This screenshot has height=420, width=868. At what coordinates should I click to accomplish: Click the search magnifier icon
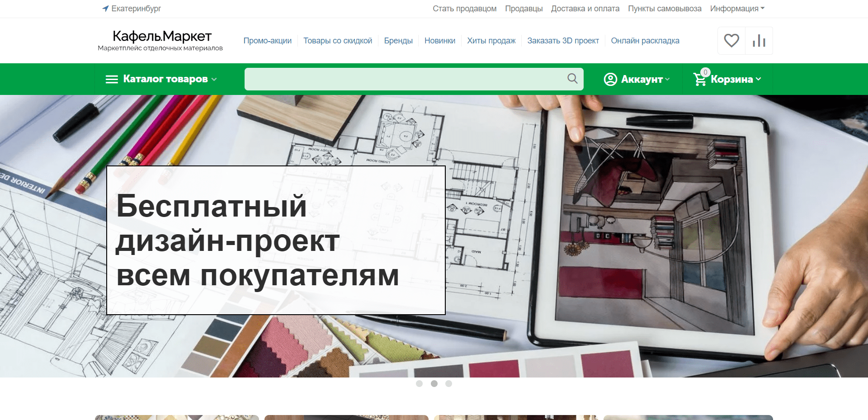coord(572,79)
